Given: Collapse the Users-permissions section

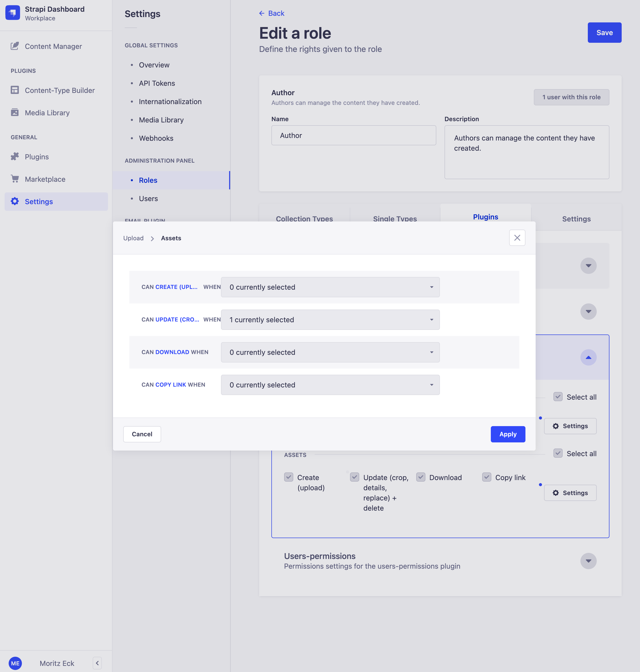Looking at the screenshot, I should click(x=588, y=561).
